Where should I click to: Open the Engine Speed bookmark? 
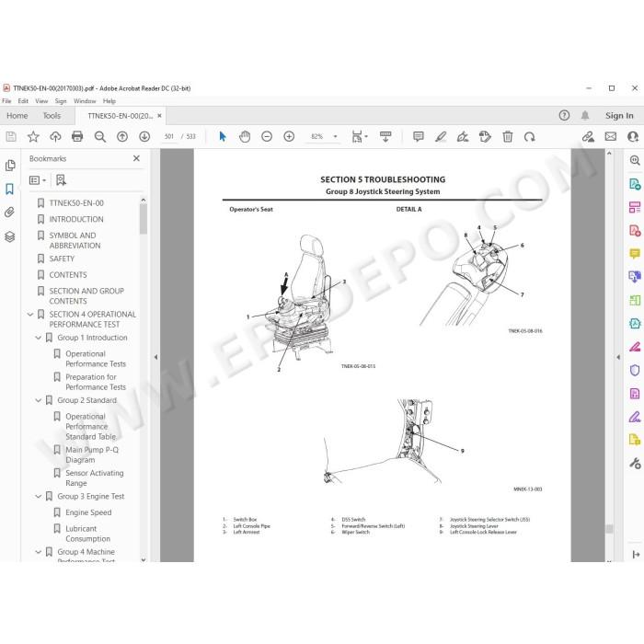pyautogui.click(x=88, y=512)
